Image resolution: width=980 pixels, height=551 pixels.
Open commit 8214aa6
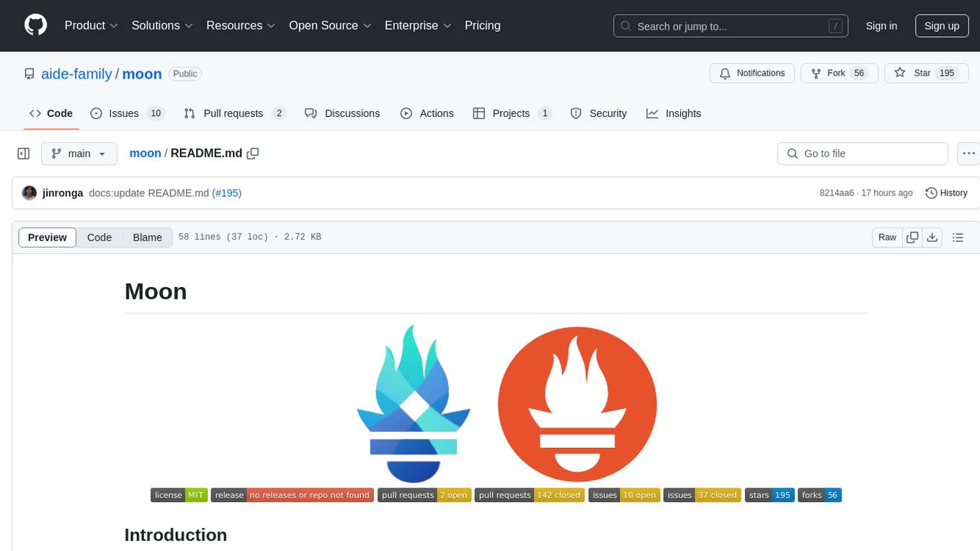point(837,193)
